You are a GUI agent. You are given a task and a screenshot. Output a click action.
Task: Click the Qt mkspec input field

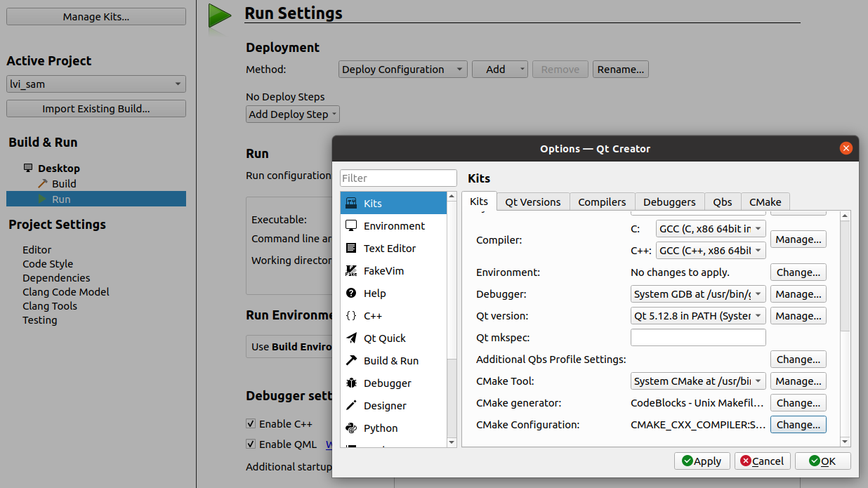(698, 338)
